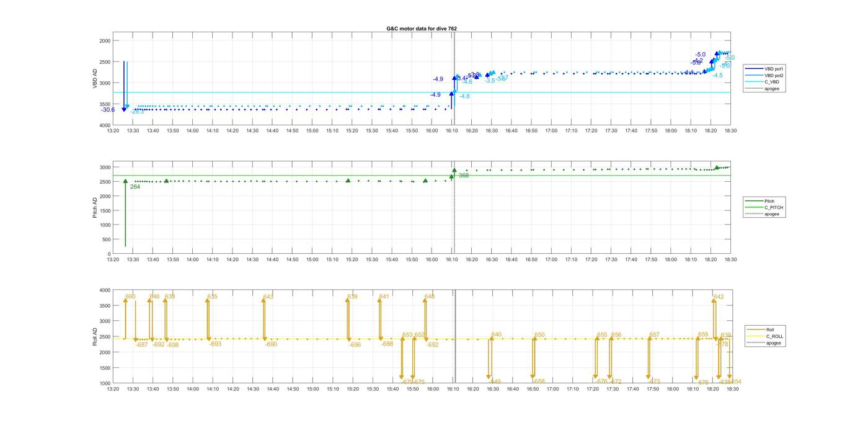
Task: Click the '656' roll data label
Action: [616, 335]
